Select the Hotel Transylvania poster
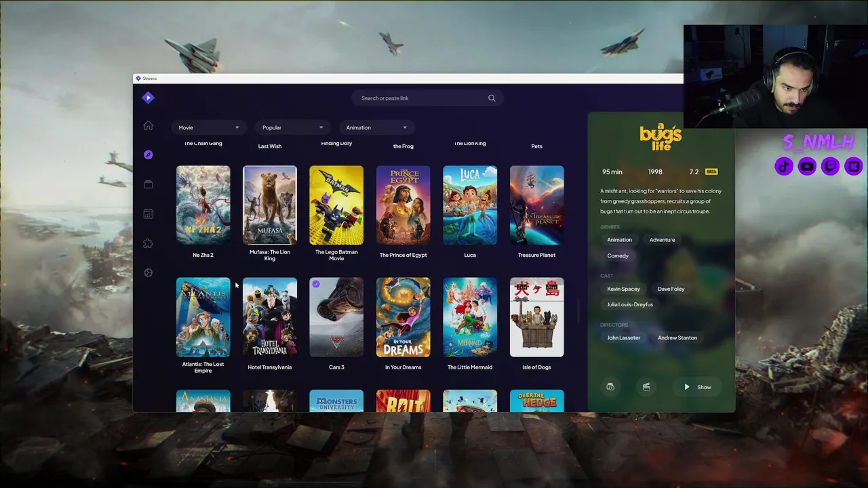This screenshot has width=868, height=488. (x=270, y=317)
